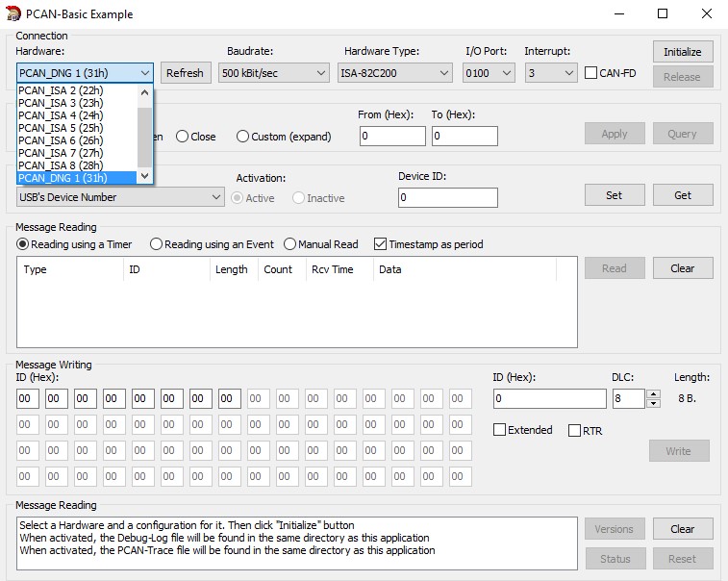Click the Status button
Image resolution: width=728 pixels, height=581 pixels.
[x=615, y=559]
